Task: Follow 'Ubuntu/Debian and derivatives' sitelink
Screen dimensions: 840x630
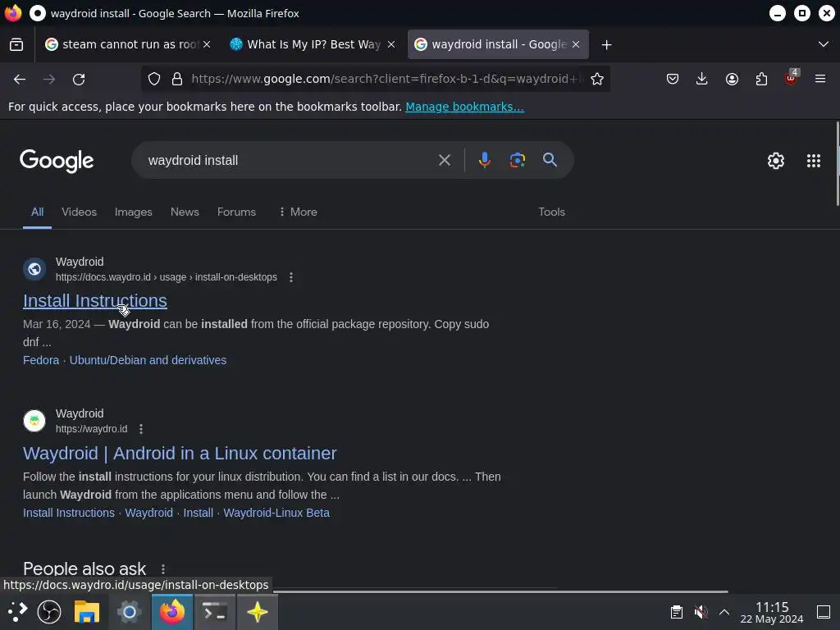Action: coord(148,360)
